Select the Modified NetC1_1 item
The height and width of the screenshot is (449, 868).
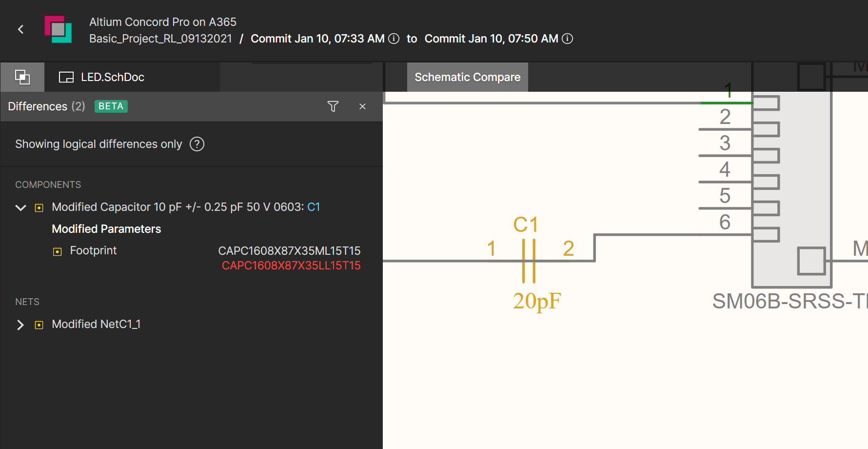pos(96,324)
